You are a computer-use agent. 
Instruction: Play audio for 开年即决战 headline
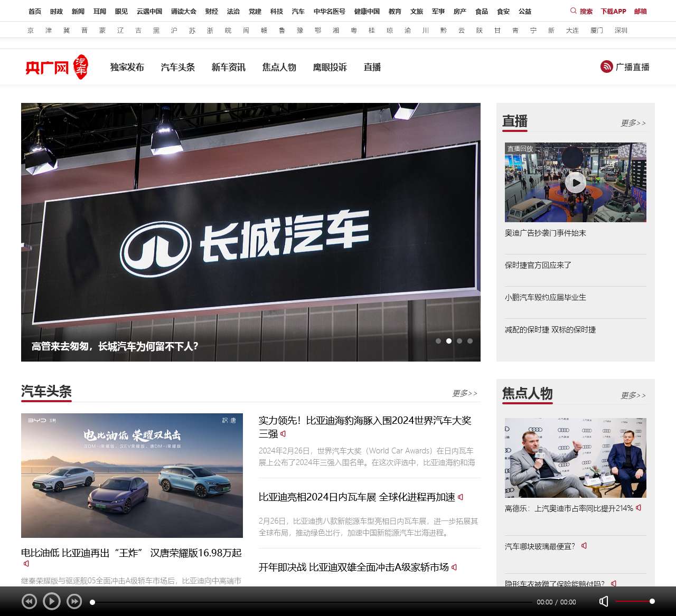(x=454, y=567)
